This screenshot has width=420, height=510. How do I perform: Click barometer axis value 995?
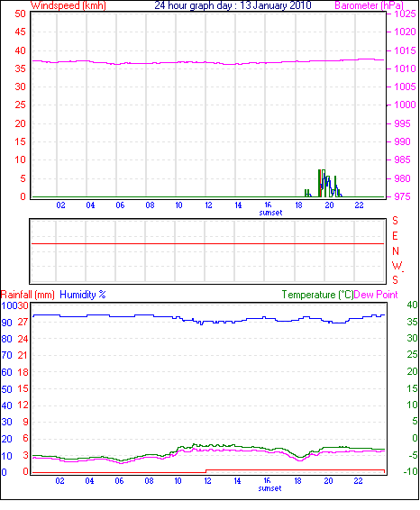(x=403, y=123)
